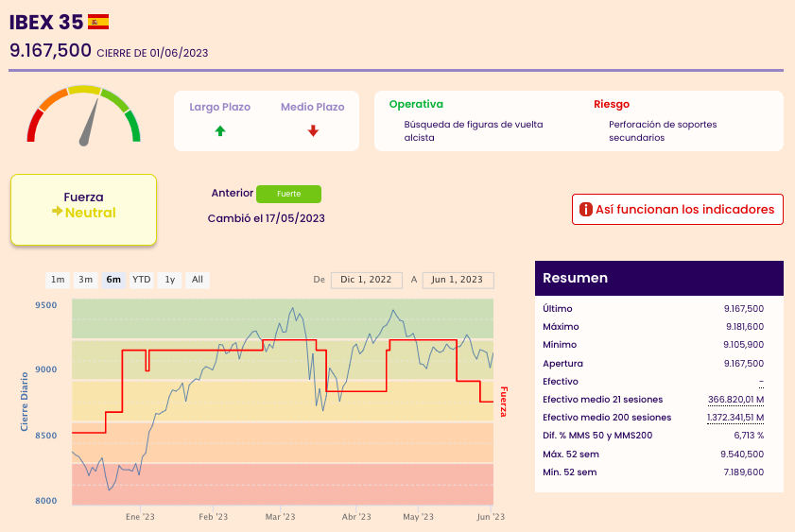Click the Anterior label
The height and width of the screenshot is (532, 795).
[x=233, y=193]
